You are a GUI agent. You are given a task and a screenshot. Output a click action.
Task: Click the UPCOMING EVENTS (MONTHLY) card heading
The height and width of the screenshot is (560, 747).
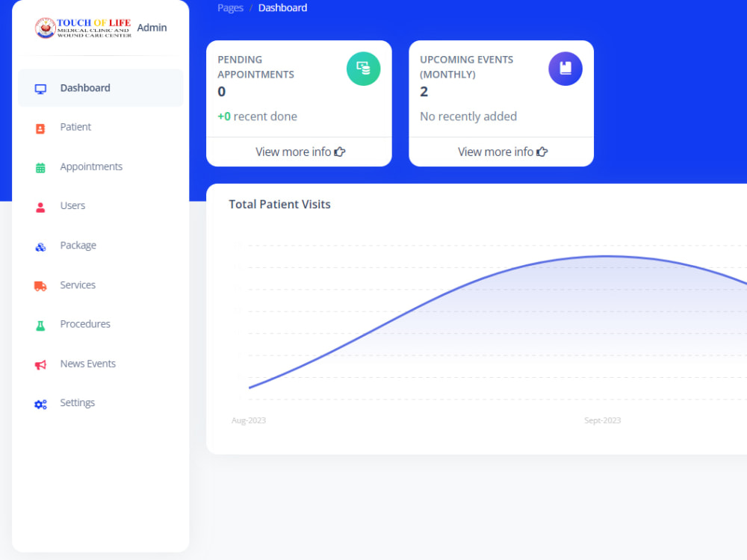tap(466, 67)
